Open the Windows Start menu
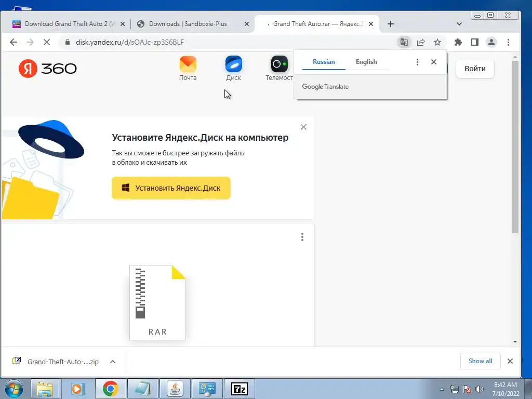The height and width of the screenshot is (399, 532). [14, 389]
